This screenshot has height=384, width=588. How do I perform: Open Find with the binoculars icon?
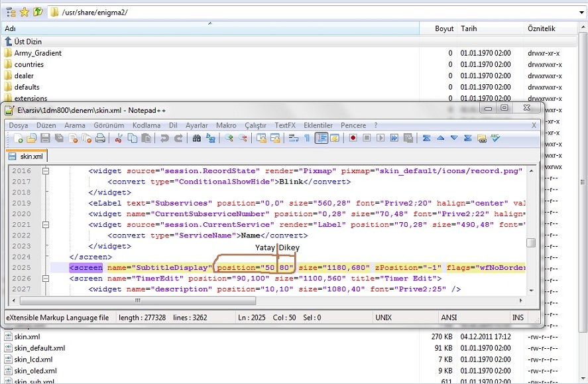pos(196,139)
